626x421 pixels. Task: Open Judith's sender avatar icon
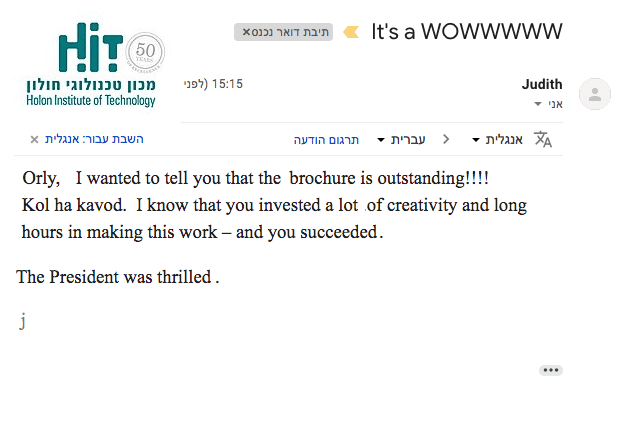pos(595,94)
